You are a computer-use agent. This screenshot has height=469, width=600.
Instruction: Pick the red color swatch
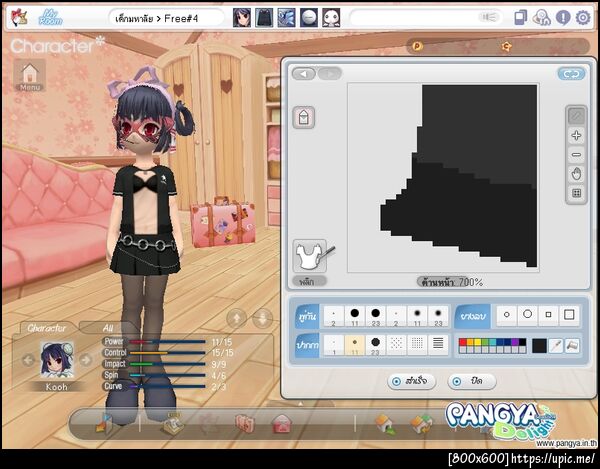tap(463, 342)
